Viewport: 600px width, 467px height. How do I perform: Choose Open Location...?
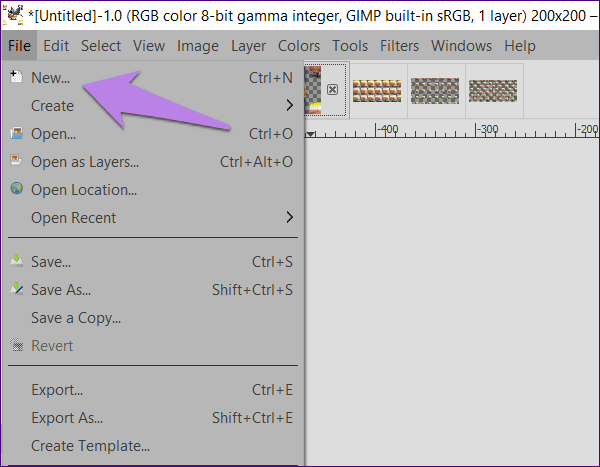coord(152,189)
